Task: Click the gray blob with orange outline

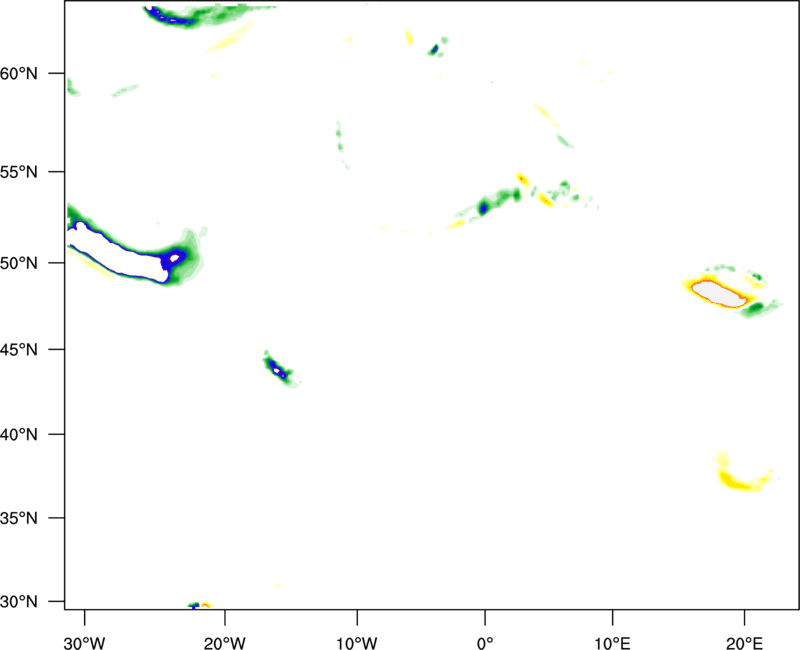Action: coord(720,294)
